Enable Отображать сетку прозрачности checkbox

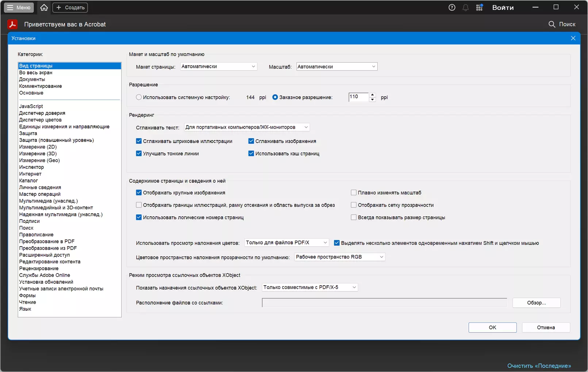[354, 205]
